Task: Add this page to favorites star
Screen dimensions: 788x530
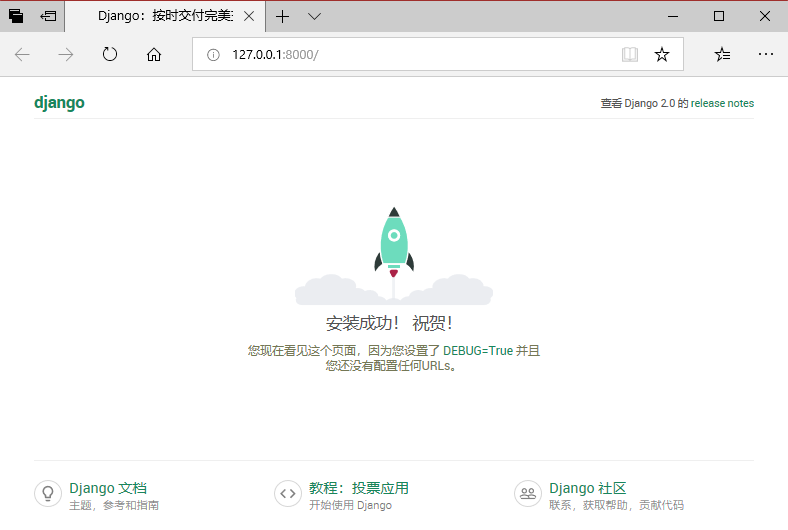Action: [662, 54]
